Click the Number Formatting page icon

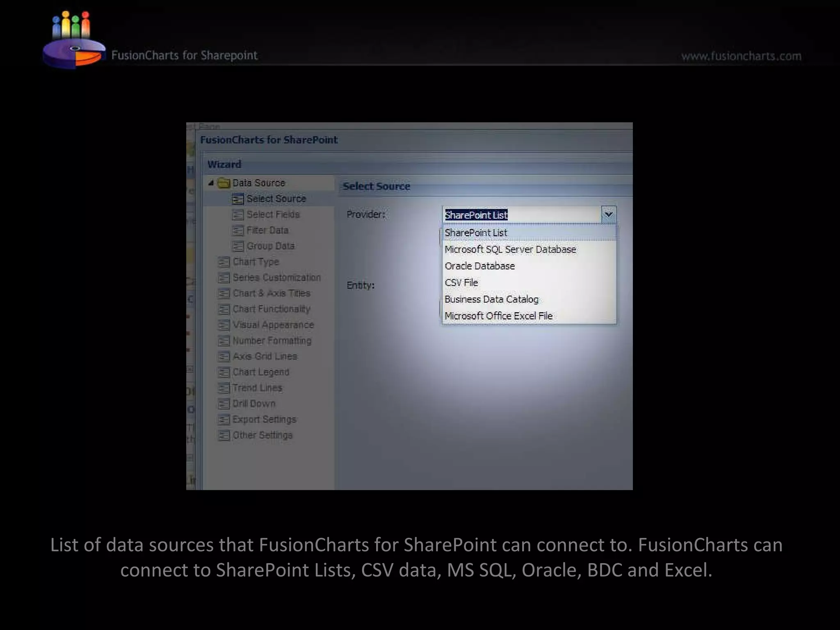pos(224,341)
